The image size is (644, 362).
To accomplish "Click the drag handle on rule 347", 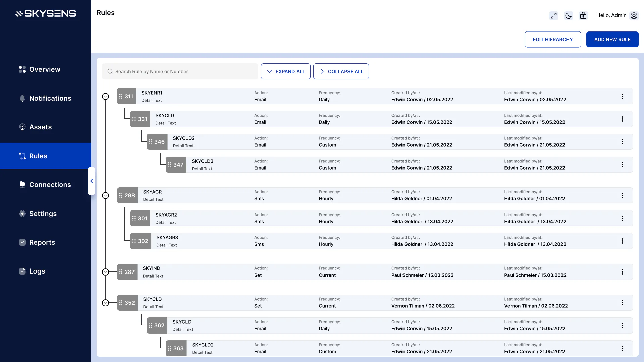I will point(169,165).
